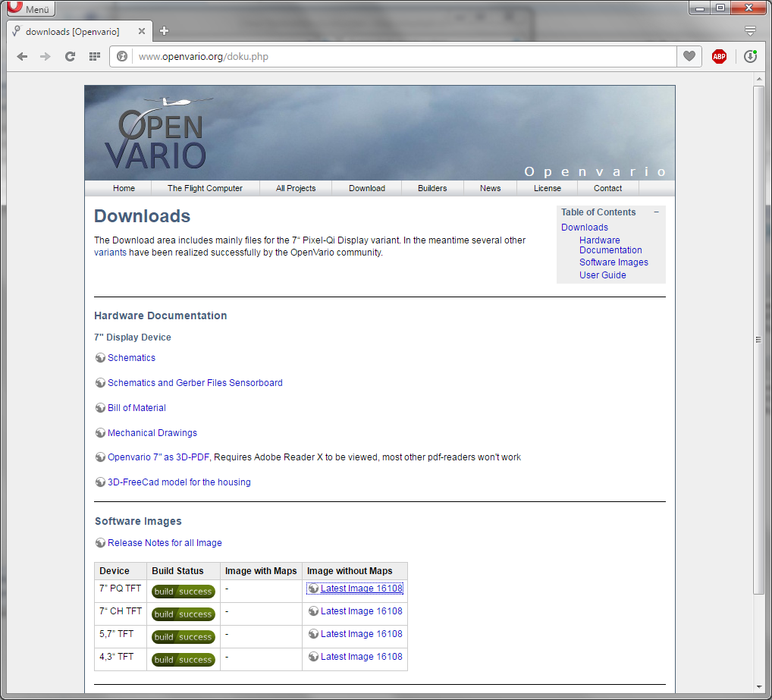
Task: Download Latest Image 16108 for 4,3" TFT
Action: point(362,657)
